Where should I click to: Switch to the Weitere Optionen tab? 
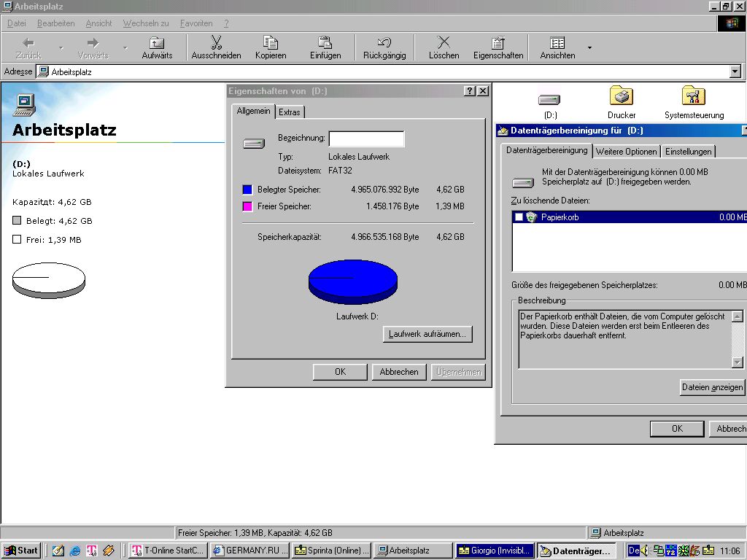click(x=626, y=152)
